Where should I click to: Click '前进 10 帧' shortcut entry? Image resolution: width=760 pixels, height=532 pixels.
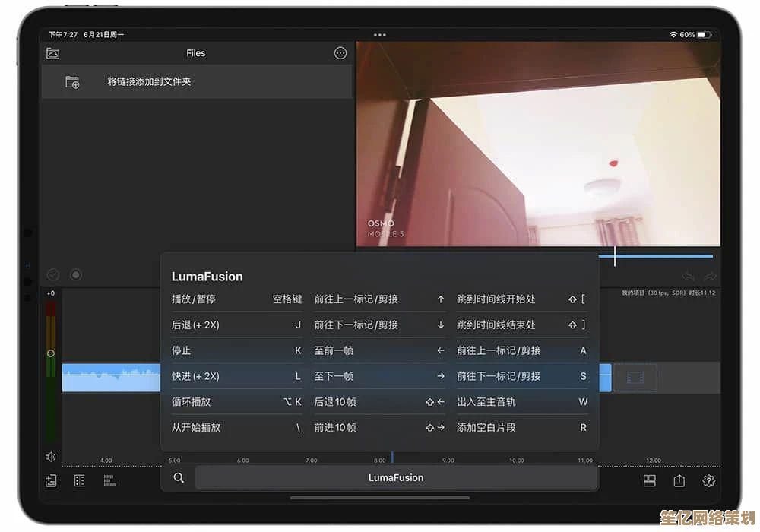click(379, 427)
